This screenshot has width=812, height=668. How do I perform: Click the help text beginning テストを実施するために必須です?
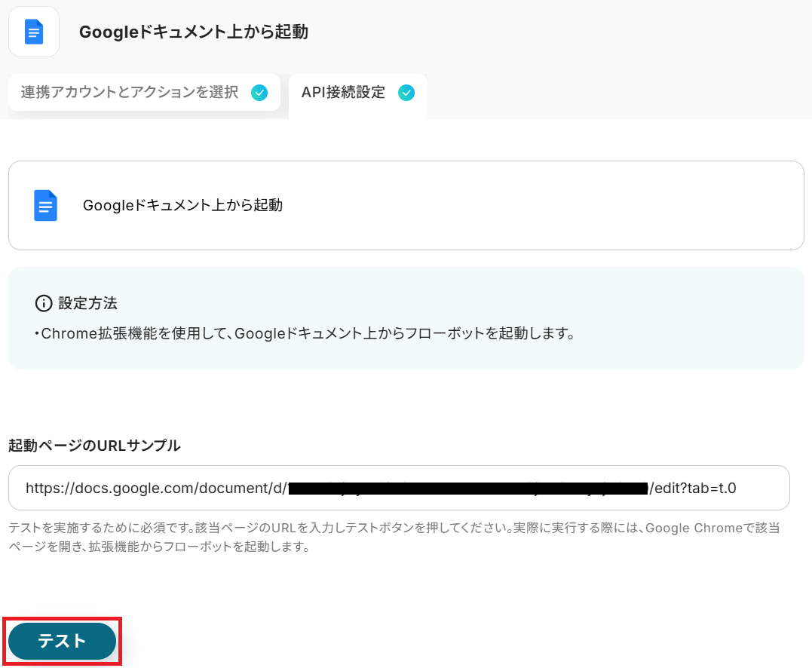coord(394,537)
